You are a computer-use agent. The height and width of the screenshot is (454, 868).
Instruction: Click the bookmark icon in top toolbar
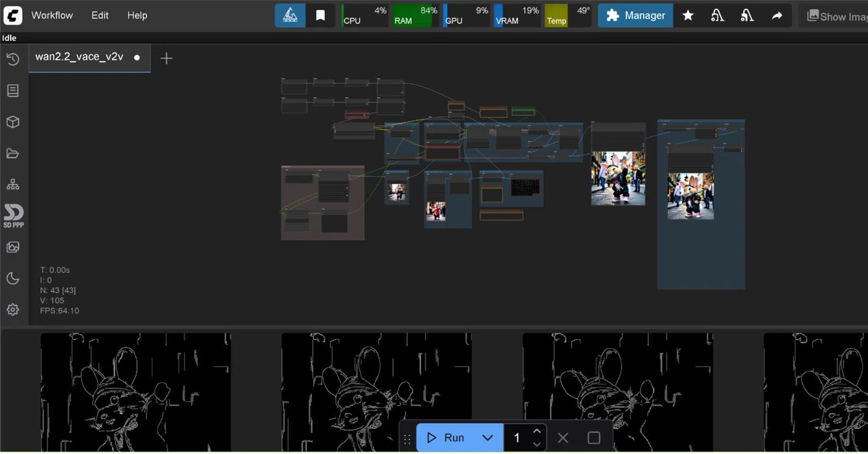[x=320, y=16]
